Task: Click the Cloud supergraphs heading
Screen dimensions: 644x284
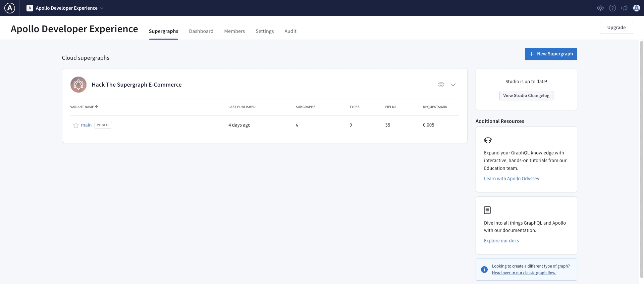Action: point(86,58)
